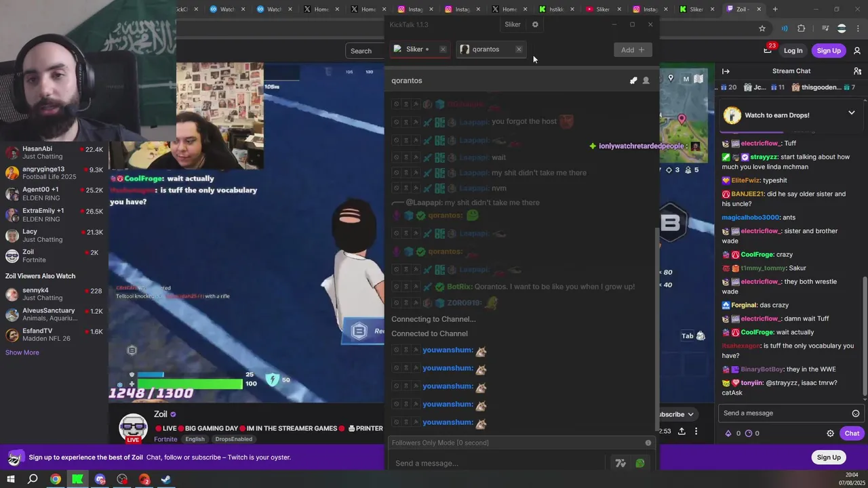Click the Fortnite category link under Zoil
The image size is (868, 488).
click(x=165, y=439)
